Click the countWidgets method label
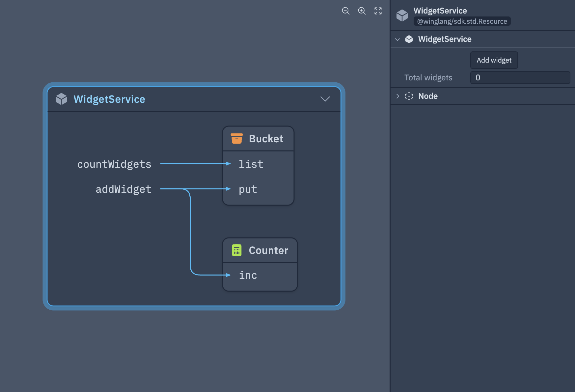The image size is (575, 392). point(114,164)
